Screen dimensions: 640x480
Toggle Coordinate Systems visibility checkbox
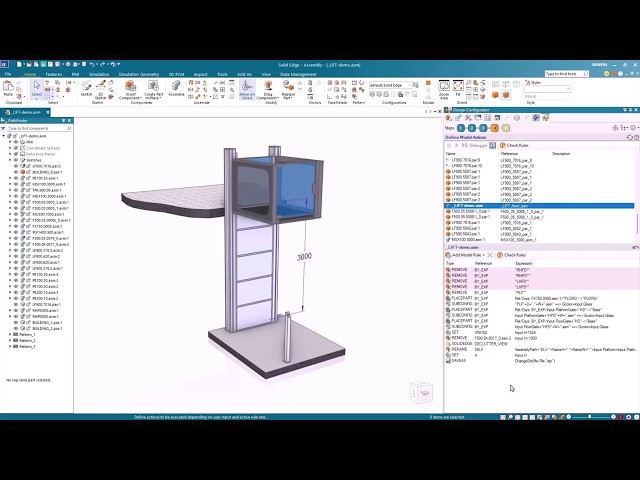pyautogui.click(x=17, y=148)
